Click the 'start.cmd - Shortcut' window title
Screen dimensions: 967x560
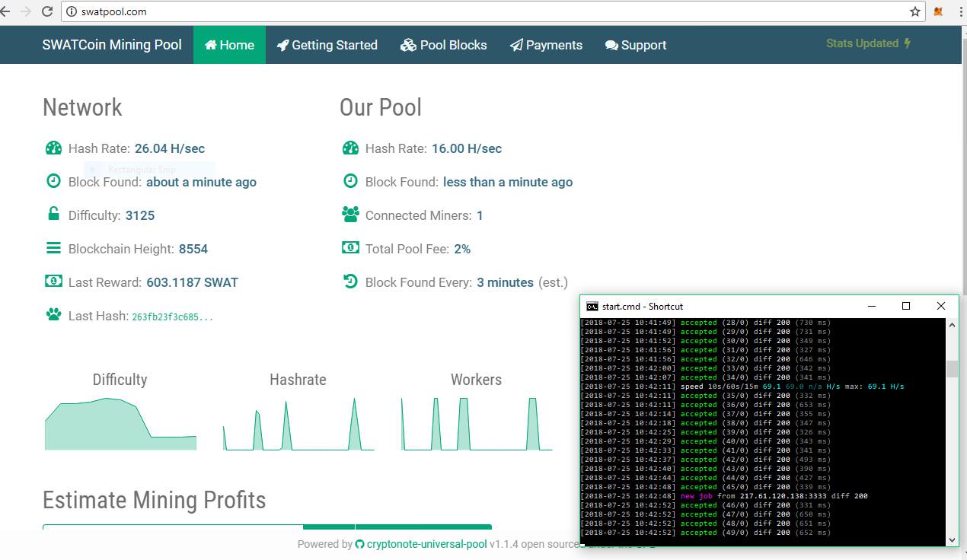(x=643, y=306)
